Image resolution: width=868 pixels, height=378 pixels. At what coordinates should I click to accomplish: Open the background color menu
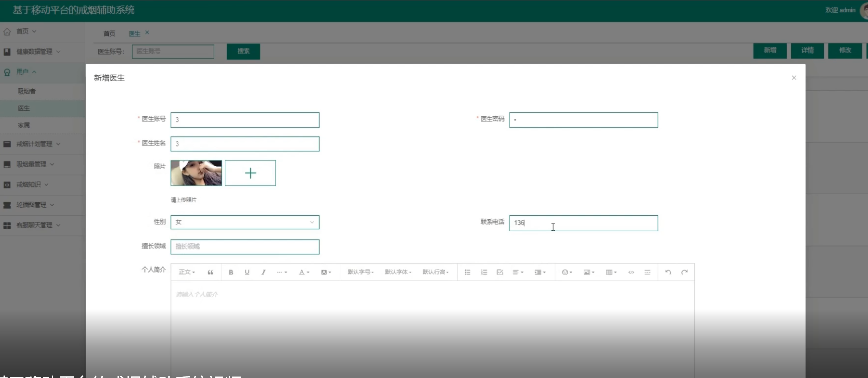click(326, 273)
